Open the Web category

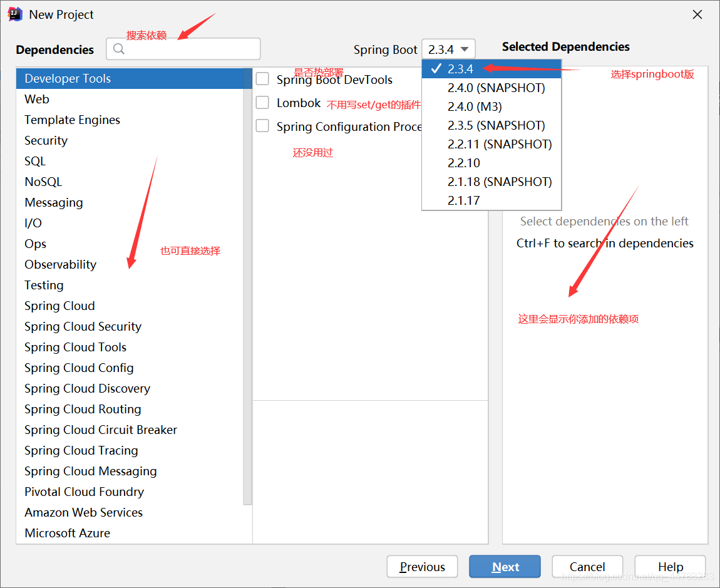(x=130, y=99)
